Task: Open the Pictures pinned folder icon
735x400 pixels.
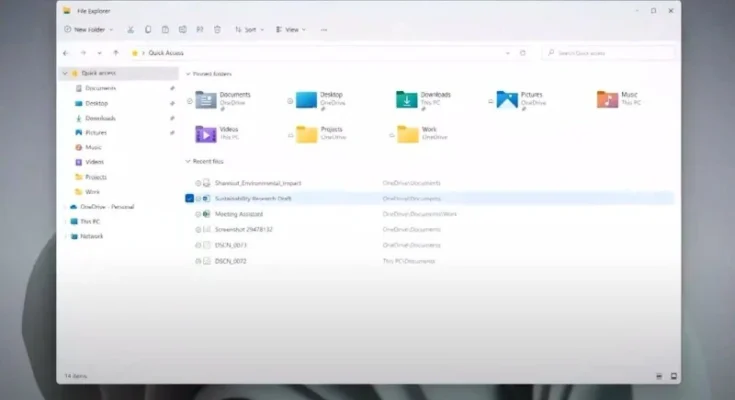Action: pos(507,99)
